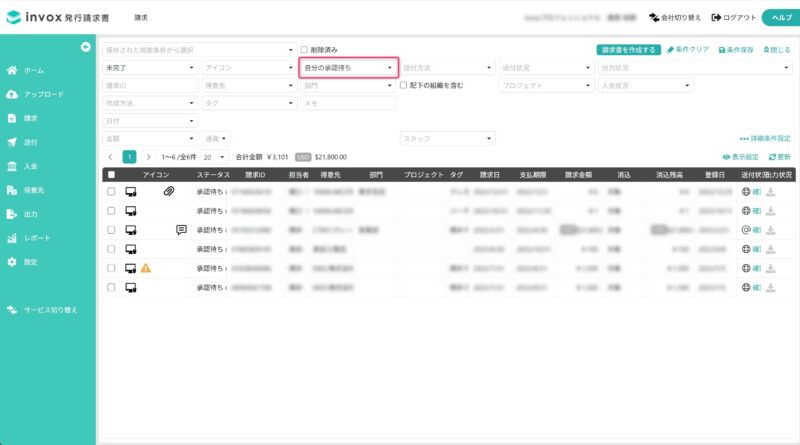Click the download icon in the comment row
The image size is (800, 445).
pyautogui.click(x=770, y=230)
